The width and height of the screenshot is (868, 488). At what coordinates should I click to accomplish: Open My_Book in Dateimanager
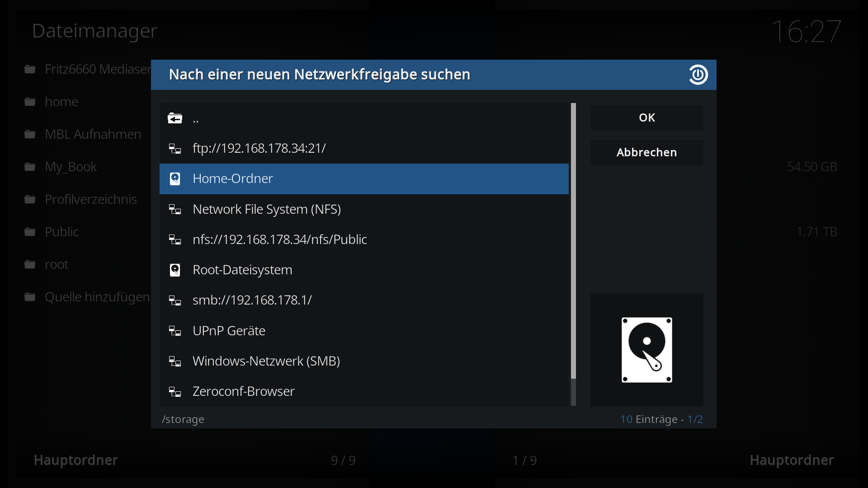(71, 167)
